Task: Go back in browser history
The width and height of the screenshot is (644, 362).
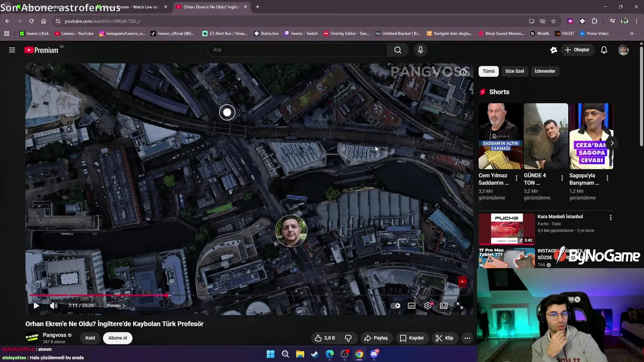Action: coord(7,21)
